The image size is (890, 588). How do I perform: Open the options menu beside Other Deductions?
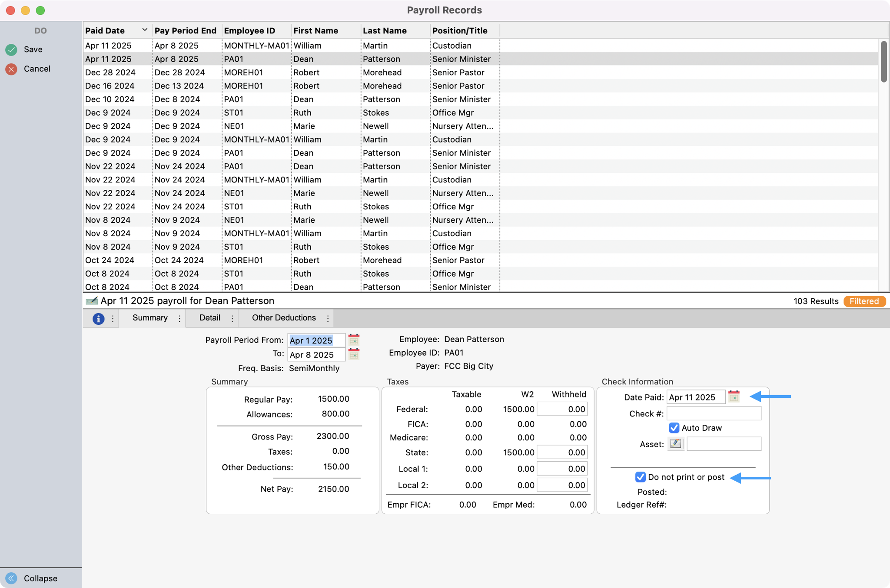click(328, 318)
